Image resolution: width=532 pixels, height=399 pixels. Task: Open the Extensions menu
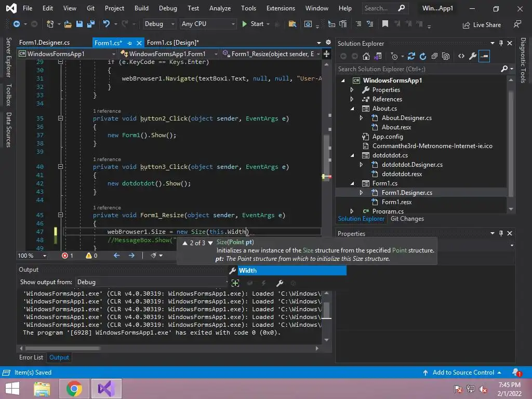[x=281, y=8]
